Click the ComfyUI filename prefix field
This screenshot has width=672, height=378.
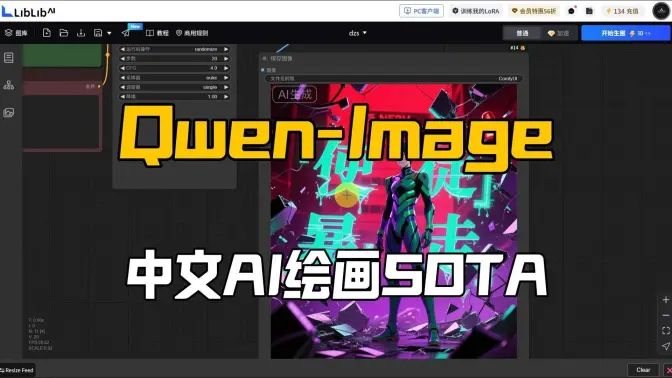(393, 78)
